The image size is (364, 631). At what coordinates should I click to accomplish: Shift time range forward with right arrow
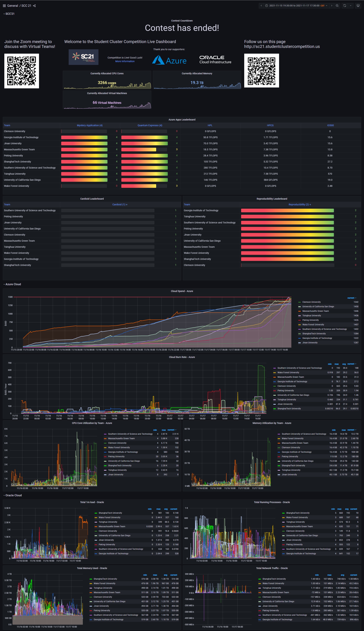click(x=331, y=6)
